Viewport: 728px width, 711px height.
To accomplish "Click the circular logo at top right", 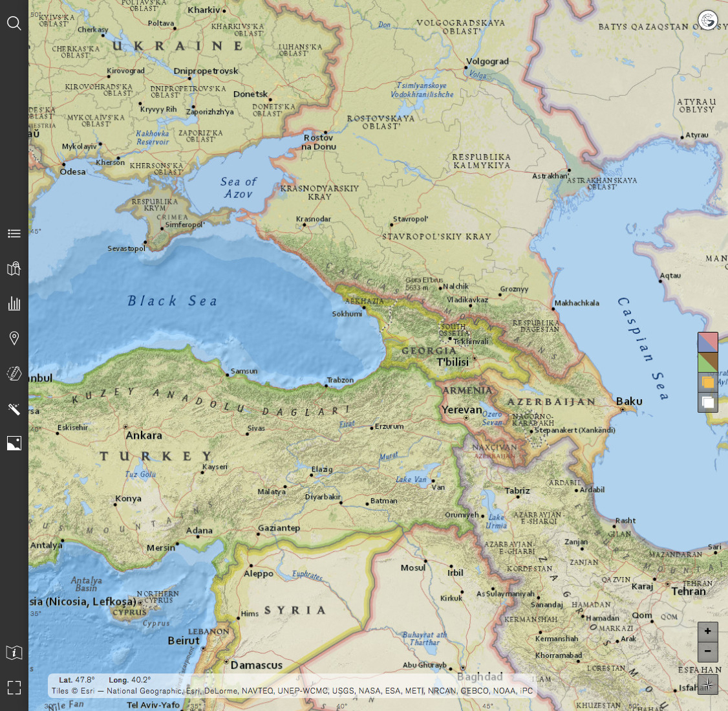I will tap(707, 21).
